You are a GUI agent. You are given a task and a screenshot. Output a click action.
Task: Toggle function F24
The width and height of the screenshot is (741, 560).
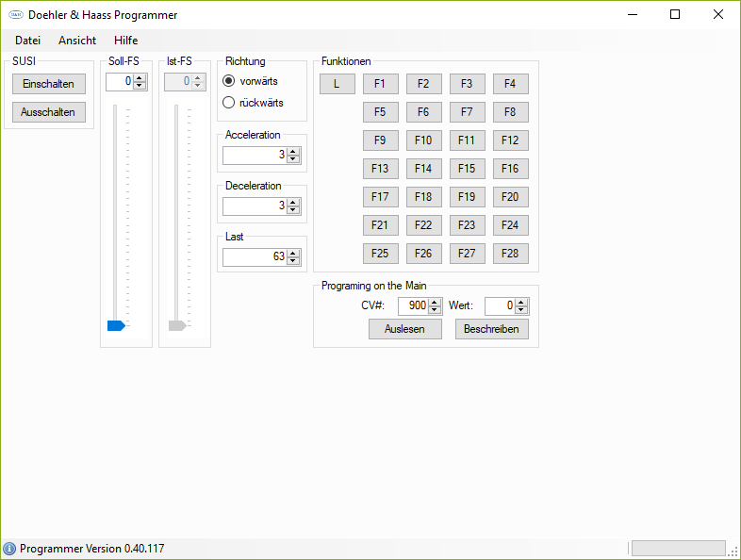coord(511,225)
